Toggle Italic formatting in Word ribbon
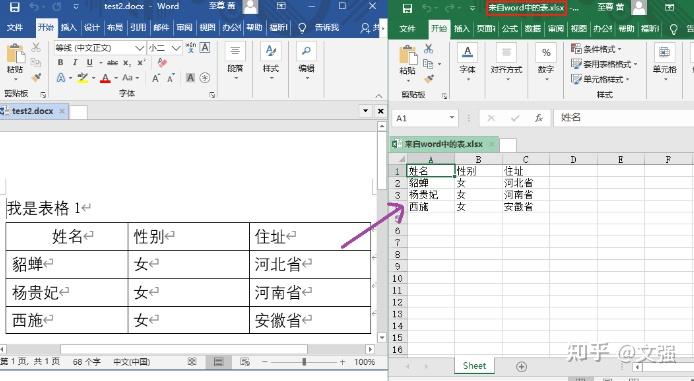This screenshot has width=694, height=381. (75, 63)
